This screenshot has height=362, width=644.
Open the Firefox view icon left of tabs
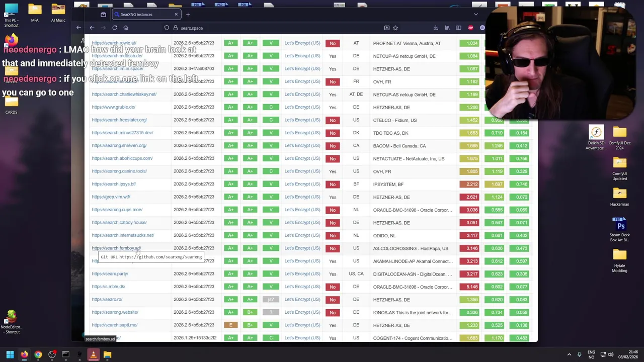coord(103,15)
